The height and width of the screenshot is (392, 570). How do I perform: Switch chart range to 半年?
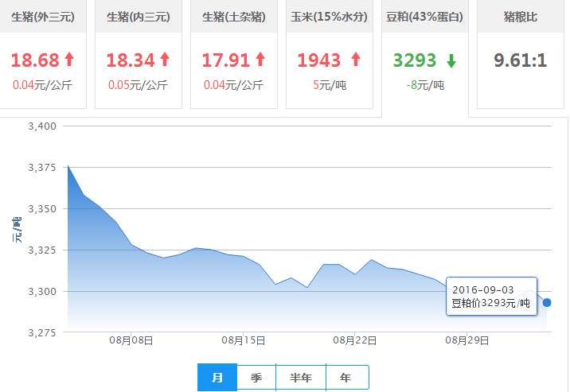[x=301, y=378]
